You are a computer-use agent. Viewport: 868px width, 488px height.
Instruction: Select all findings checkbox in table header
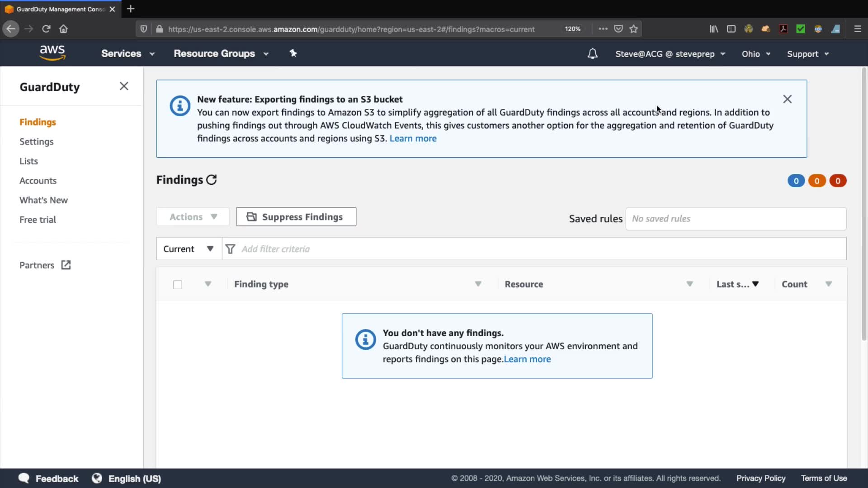[177, 285]
